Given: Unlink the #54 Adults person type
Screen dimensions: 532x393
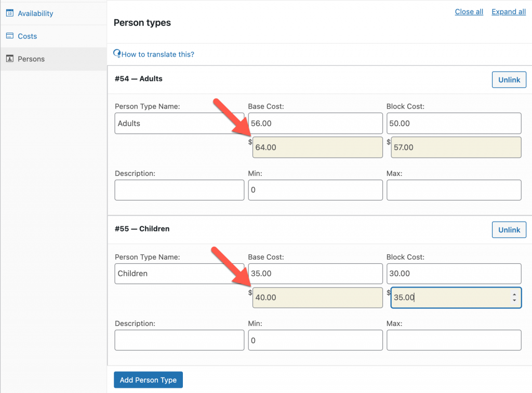Looking at the screenshot, I should [509, 79].
